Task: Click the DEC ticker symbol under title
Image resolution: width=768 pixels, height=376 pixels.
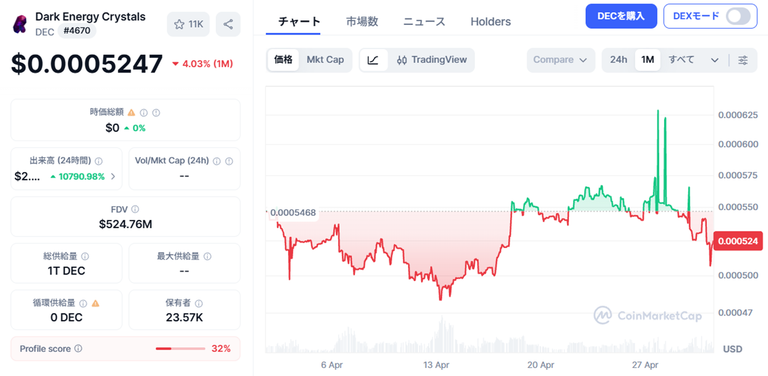Action: click(45, 32)
